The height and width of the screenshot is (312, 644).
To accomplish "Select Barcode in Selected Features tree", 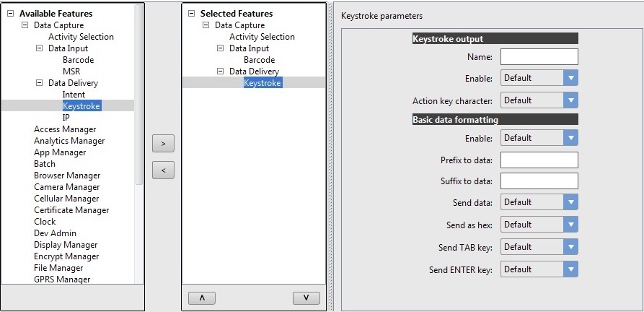I will pos(259,60).
